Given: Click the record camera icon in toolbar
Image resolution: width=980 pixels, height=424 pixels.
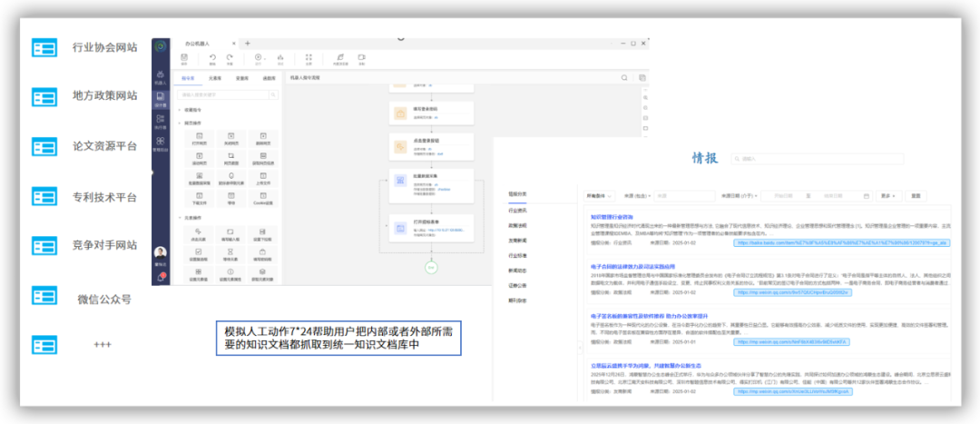Looking at the screenshot, I should (x=361, y=59).
